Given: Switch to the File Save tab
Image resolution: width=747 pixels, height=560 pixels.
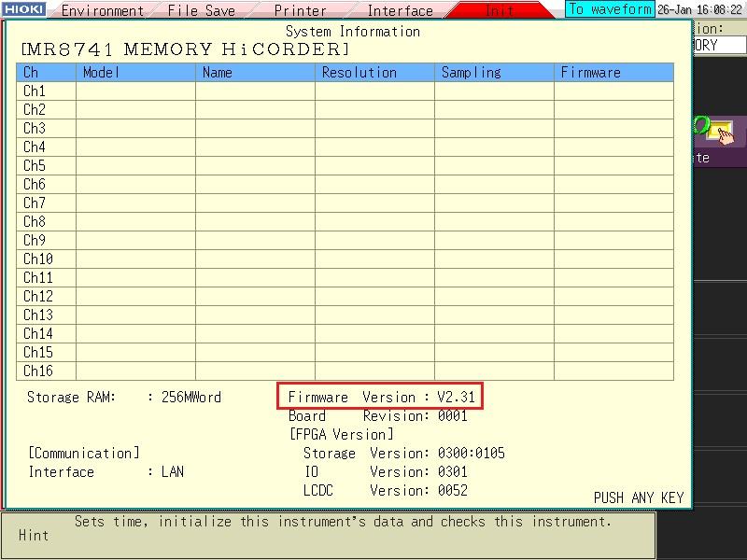Looking at the screenshot, I should point(201,10).
